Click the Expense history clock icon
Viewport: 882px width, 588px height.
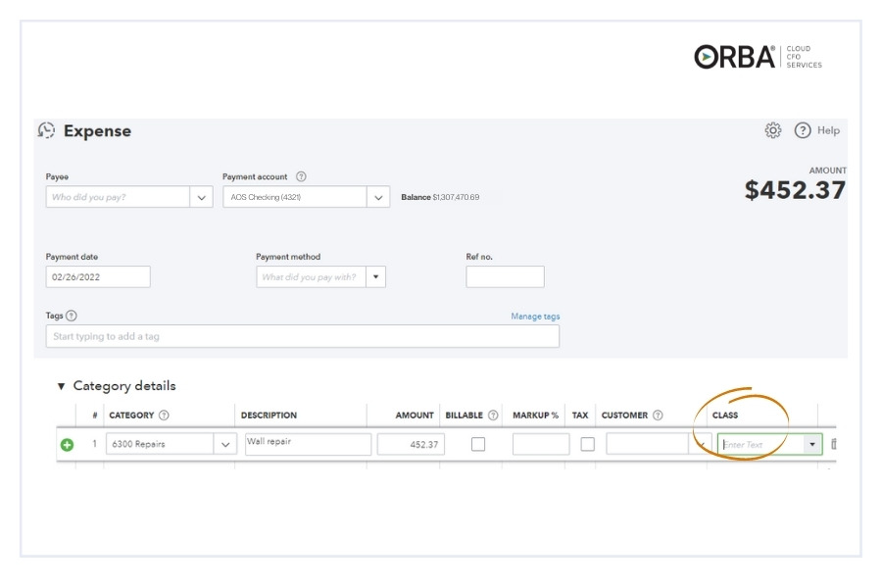coord(46,130)
